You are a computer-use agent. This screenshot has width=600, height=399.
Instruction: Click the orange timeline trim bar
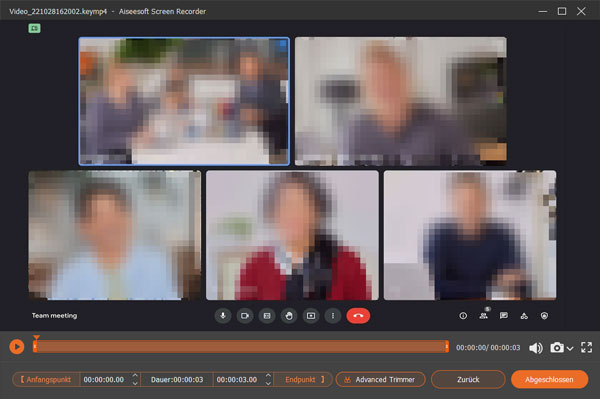(240, 347)
